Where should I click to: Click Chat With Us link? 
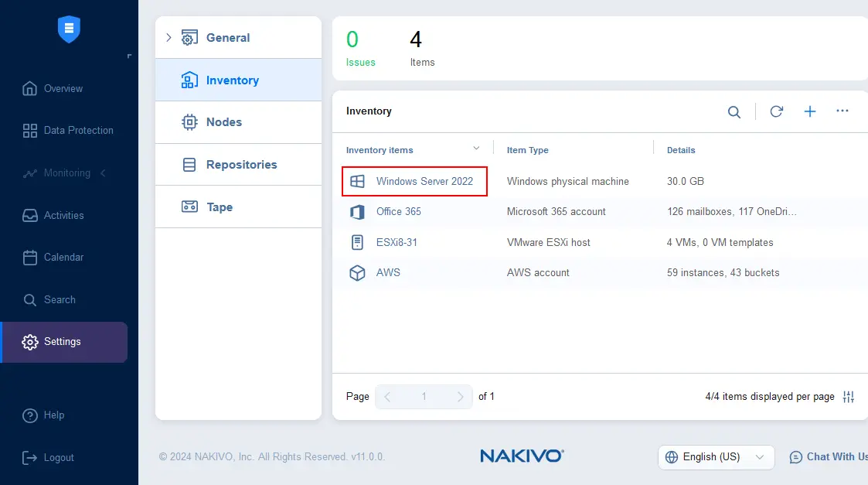click(x=836, y=456)
